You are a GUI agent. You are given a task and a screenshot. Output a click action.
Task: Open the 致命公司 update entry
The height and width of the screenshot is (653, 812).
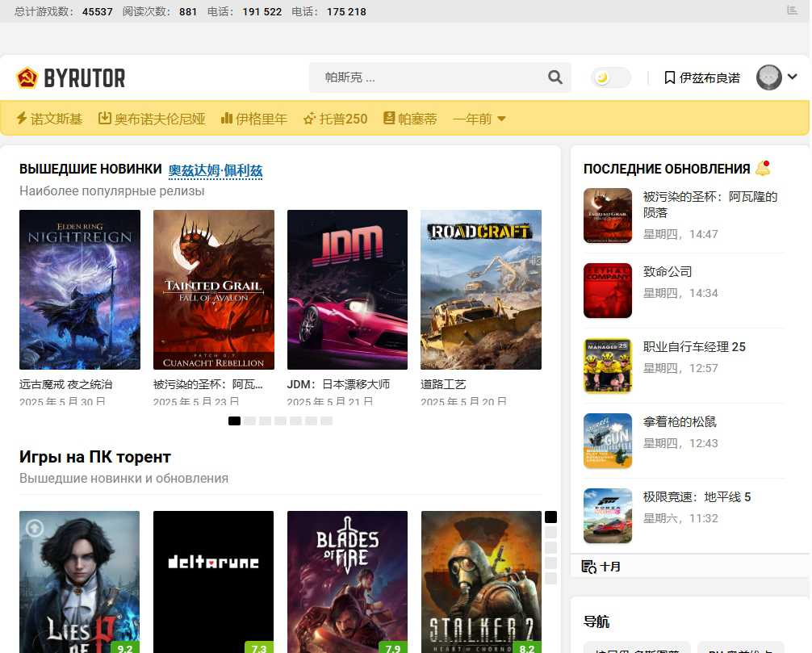(x=668, y=272)
